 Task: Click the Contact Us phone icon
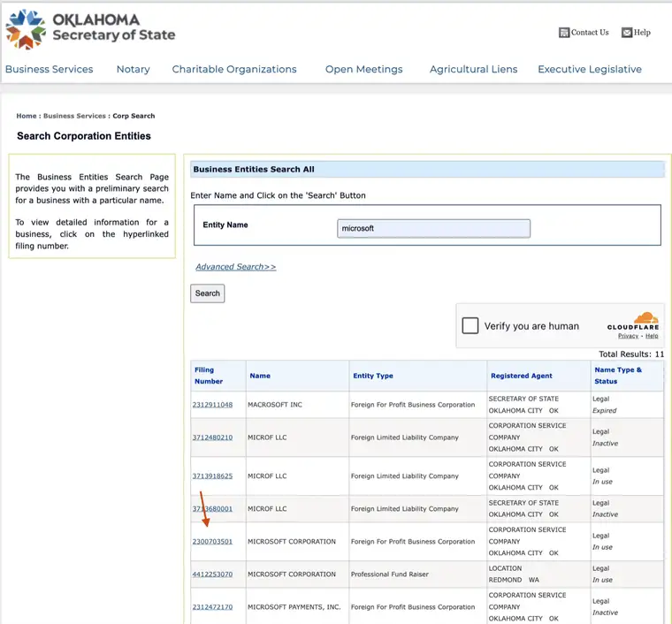pos(564,33)
